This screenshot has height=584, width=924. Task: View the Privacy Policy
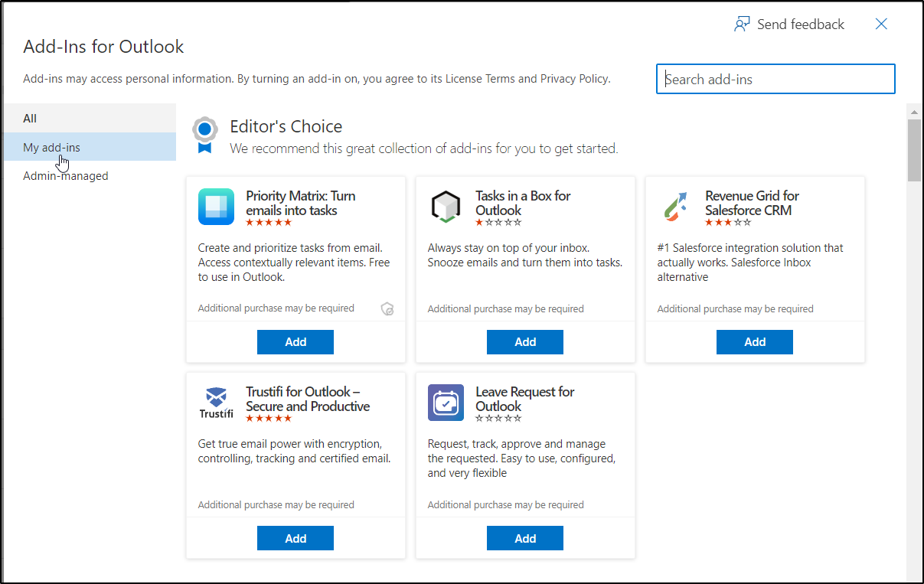(x=574, y=78)
